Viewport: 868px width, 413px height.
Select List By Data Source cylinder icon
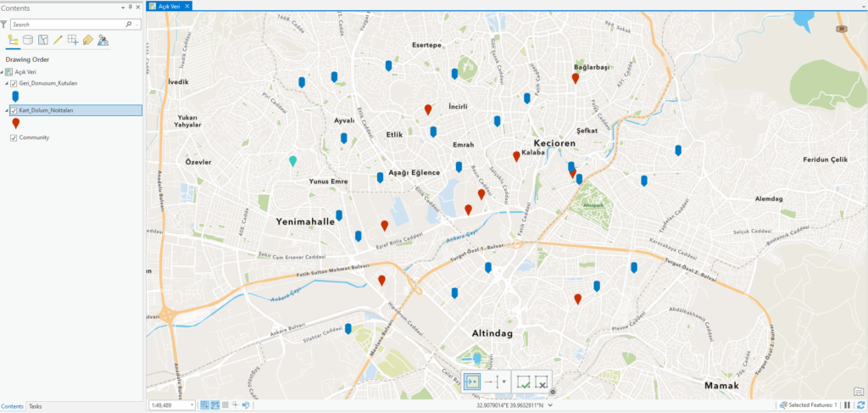point(28,40)
